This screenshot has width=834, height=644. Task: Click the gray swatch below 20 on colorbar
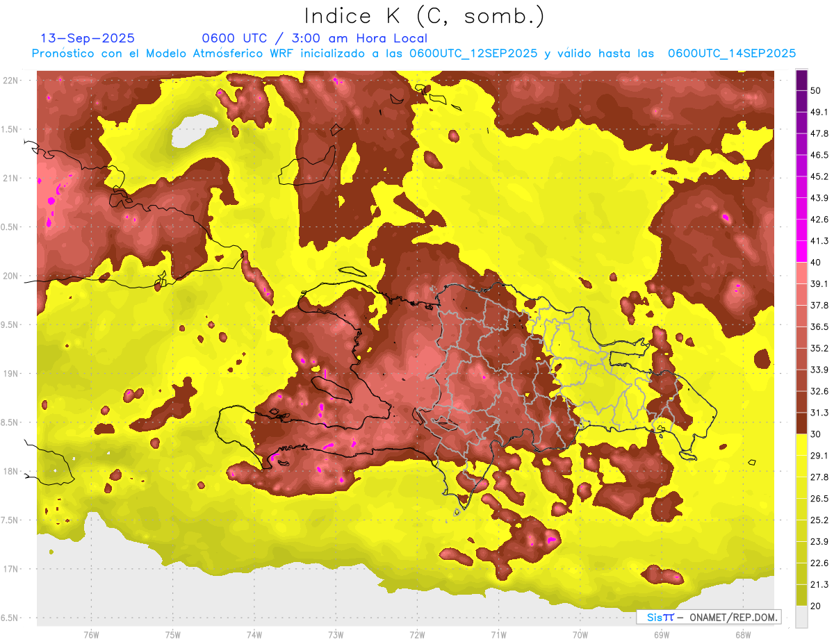point(801,617)
